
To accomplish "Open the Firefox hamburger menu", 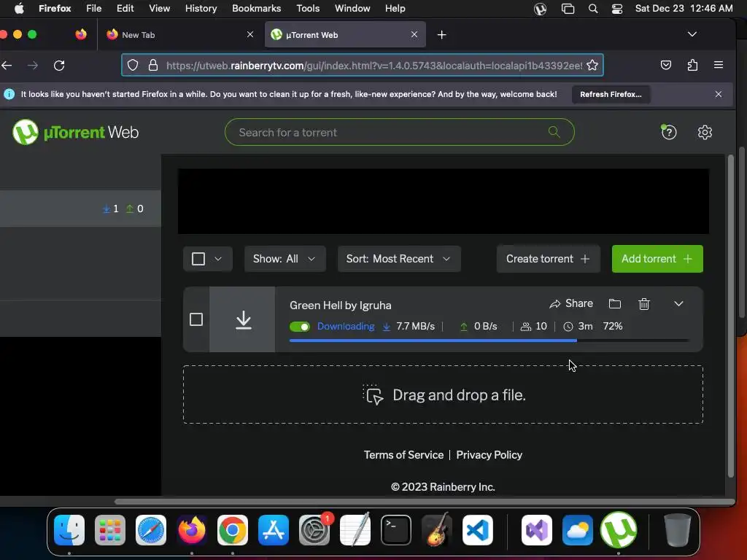I will click(719, 65).
